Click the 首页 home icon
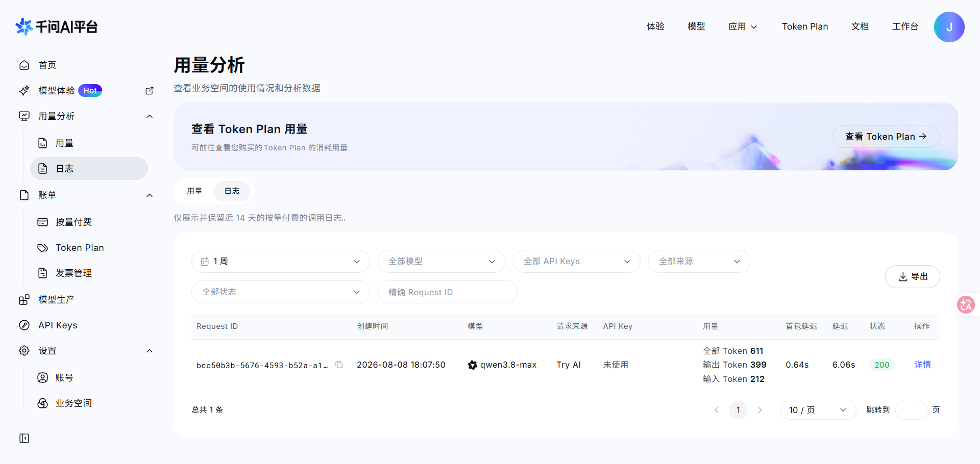Viewport: 980px width, 464px height. pyautogui.click(x=24, y=65)
